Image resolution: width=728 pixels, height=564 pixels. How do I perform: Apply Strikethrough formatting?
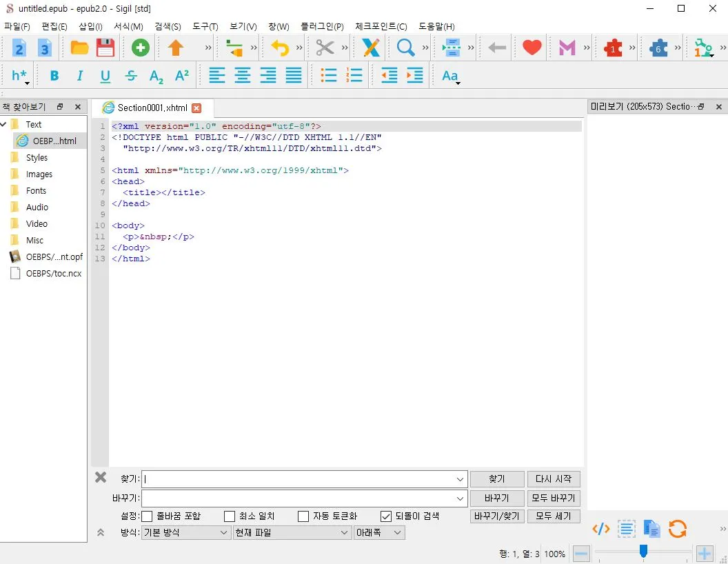click(x=131, y=76)
